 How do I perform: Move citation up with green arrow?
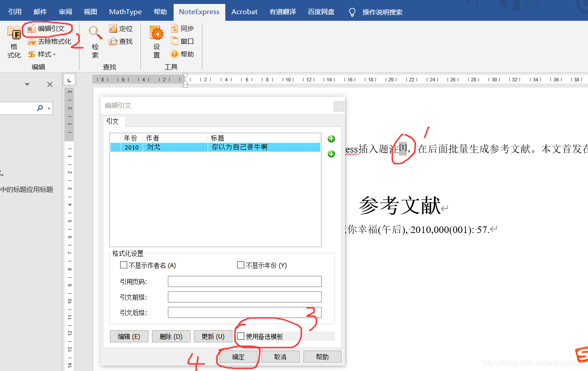331,139
